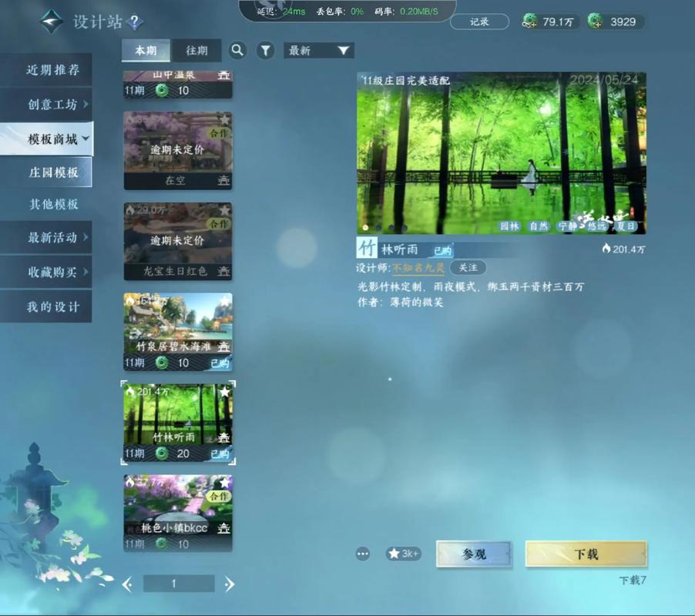Select the 竹林听雨 template card
Viewport: 695px width, 616px height.
point(178,423)
